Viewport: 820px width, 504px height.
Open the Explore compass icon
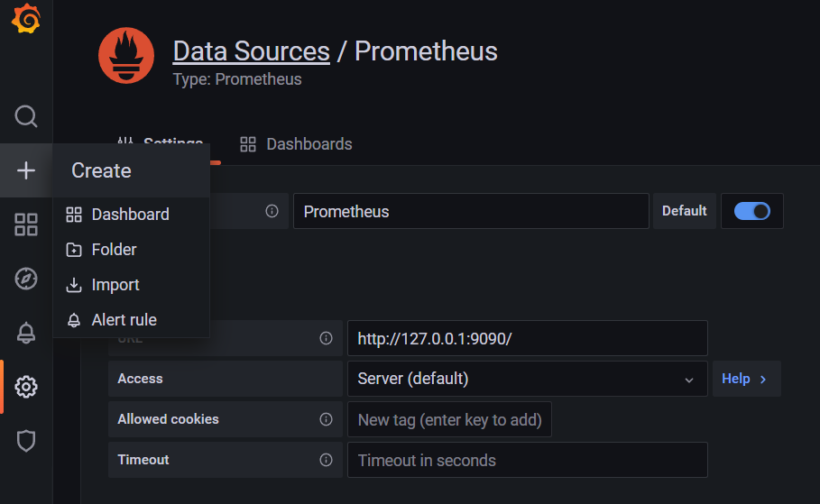click(x=26, y=279)
